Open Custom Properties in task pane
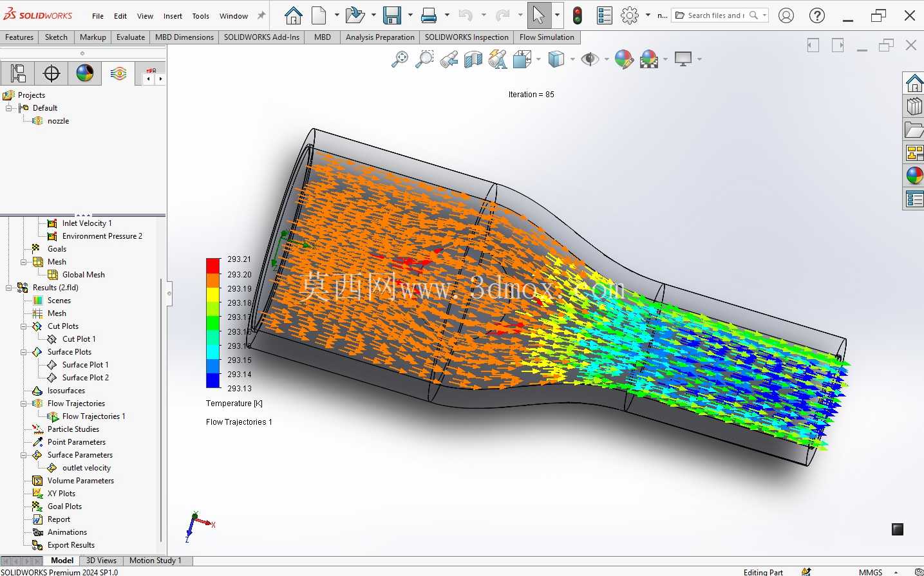This screenshot has width=924, height=576. [914, 198]
